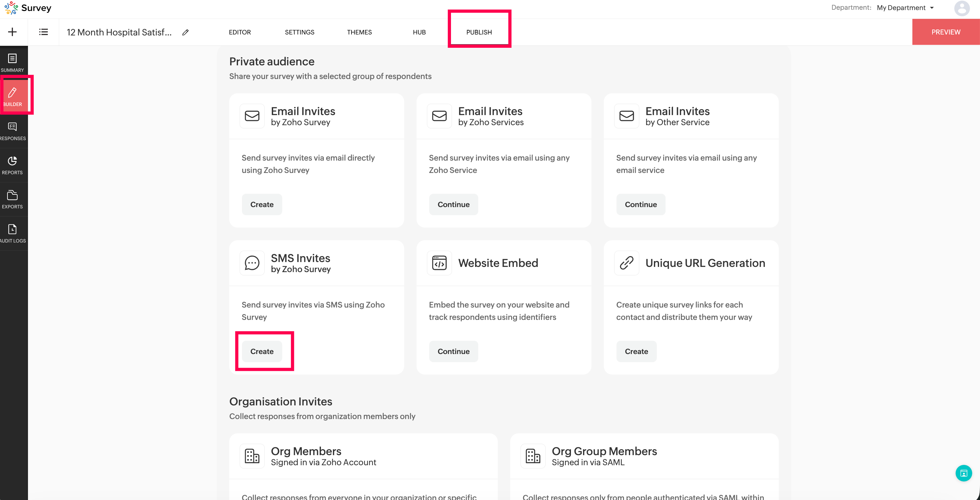980x500 pixels.
Task: Click the survey title '12 Month Hospital Satisf...'
Action: (x=119, y=32)
